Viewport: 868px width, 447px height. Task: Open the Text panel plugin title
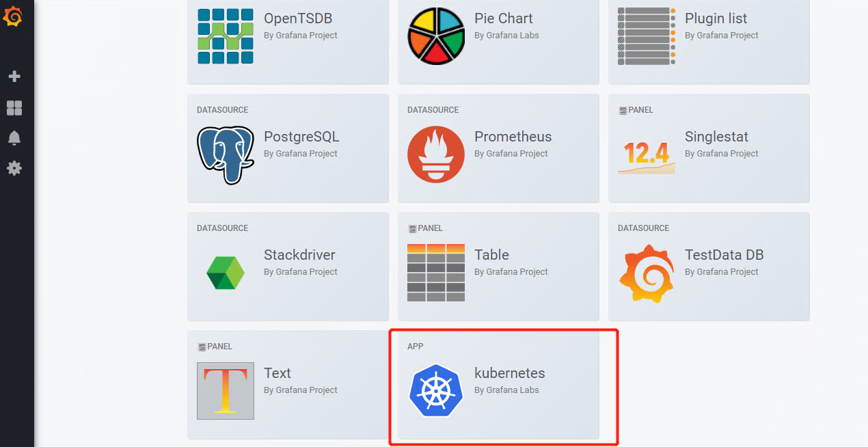[277, 373]
